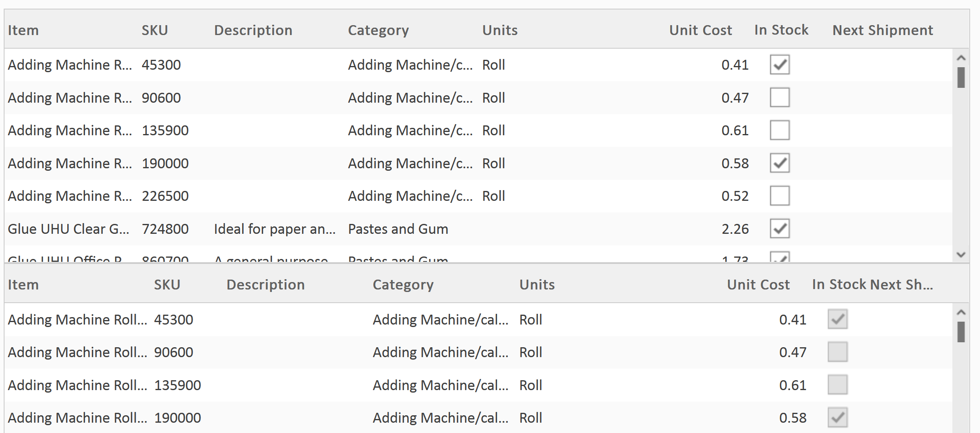The width and height of the screenshot is (980, 433).
Task: Toggle In Stock for Glue UHU Clear SKU 724800
Action: (x=780, y=229)
